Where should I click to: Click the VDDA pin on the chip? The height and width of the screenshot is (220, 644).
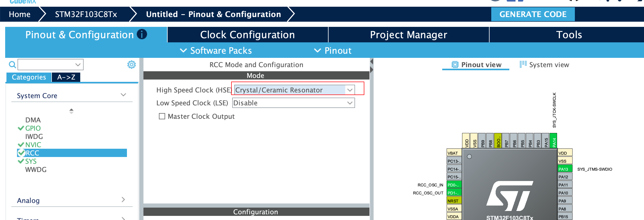[454, 216]
